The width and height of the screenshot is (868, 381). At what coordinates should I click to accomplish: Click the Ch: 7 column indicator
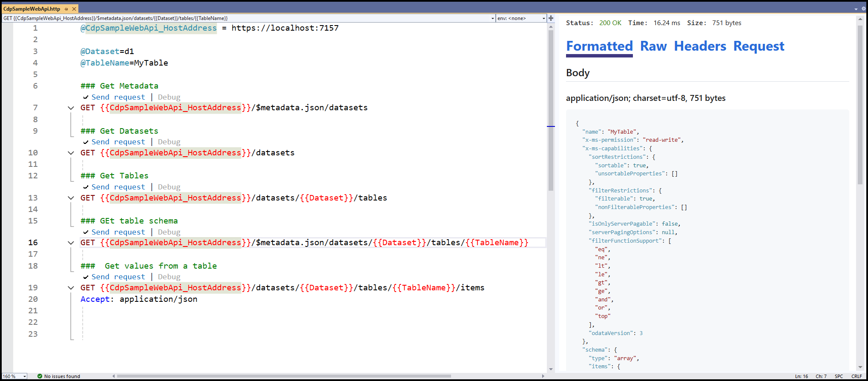[x=821, y=376]
